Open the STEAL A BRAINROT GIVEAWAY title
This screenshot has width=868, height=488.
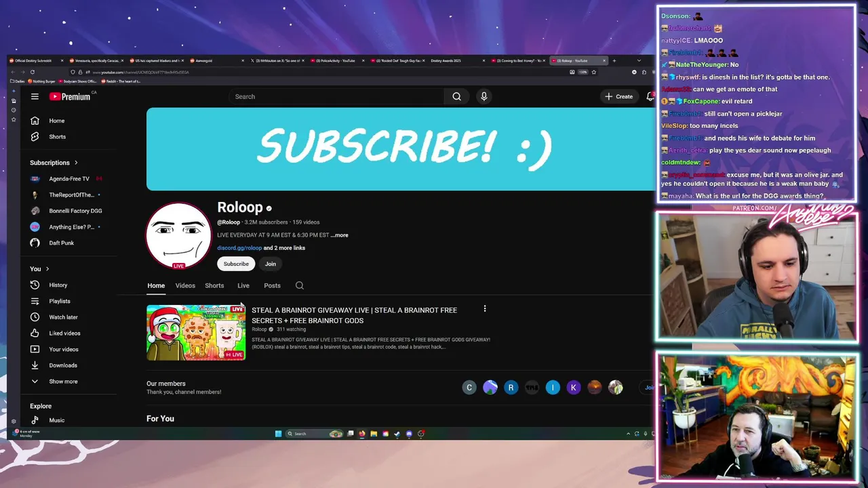pyautogui.click(x=354, y=315)
